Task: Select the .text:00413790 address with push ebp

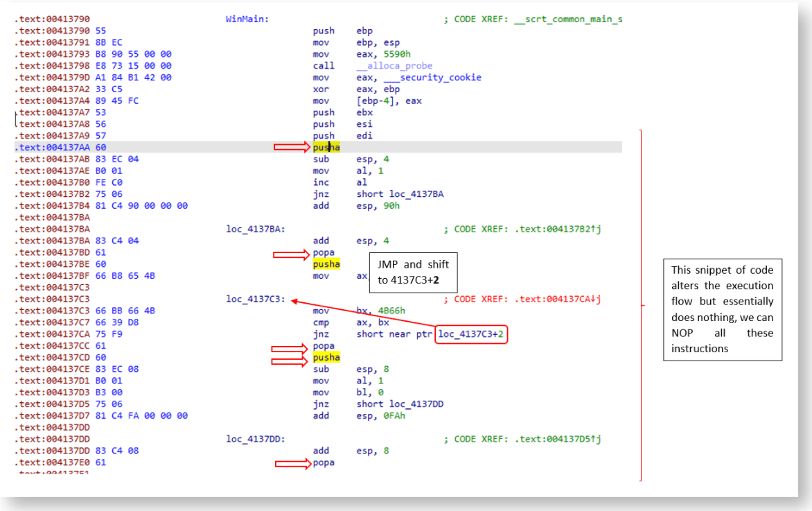Action: click(52, 31)
